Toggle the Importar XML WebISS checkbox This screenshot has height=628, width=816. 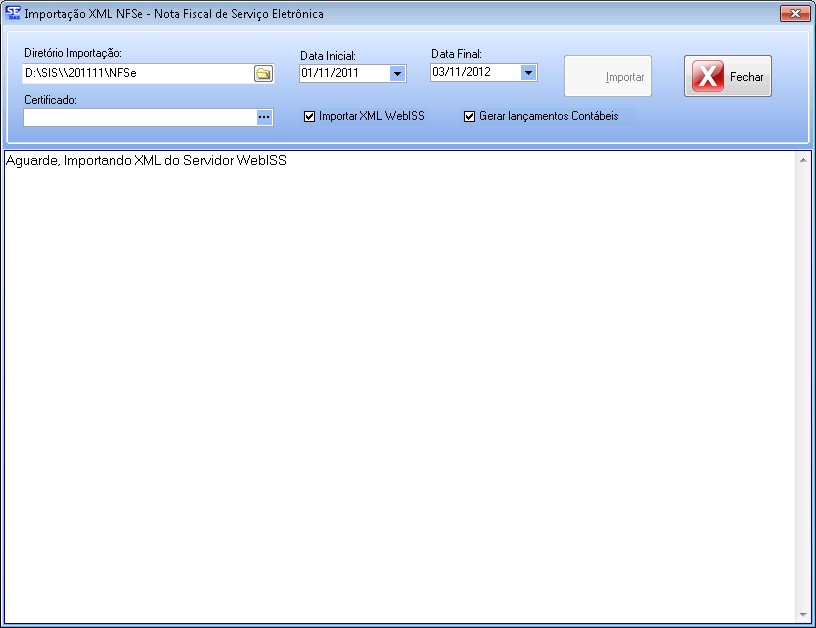[x=309, y=117]
